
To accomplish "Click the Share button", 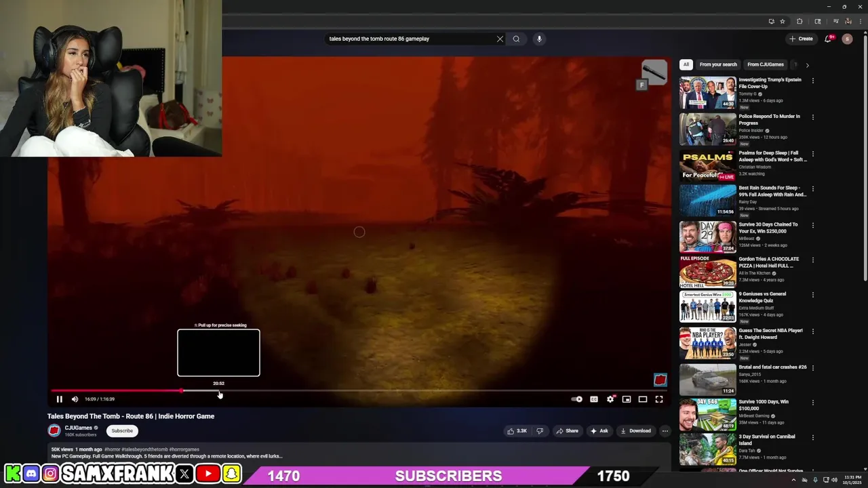I will tap(567, 431).
